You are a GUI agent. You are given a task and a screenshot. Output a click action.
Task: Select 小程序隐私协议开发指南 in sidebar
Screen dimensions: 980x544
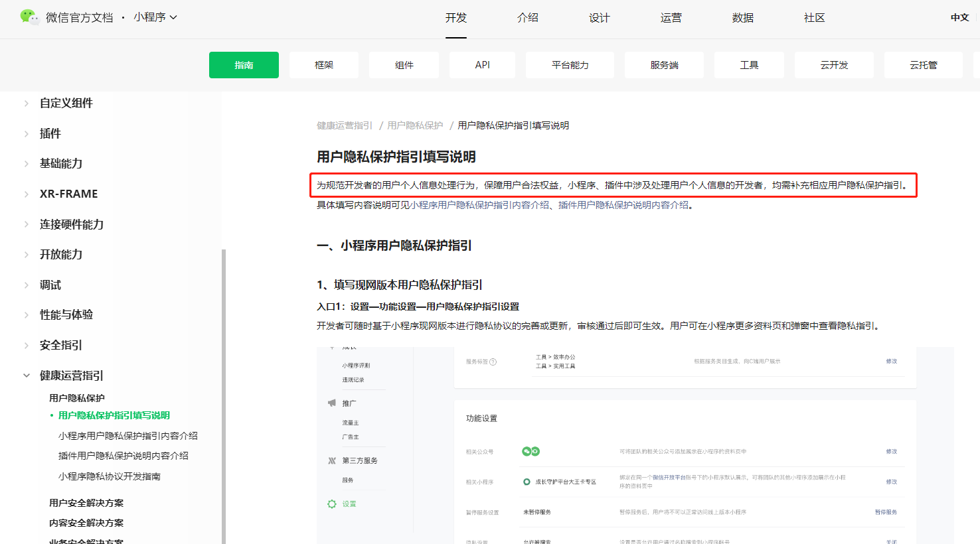[110, 476]
